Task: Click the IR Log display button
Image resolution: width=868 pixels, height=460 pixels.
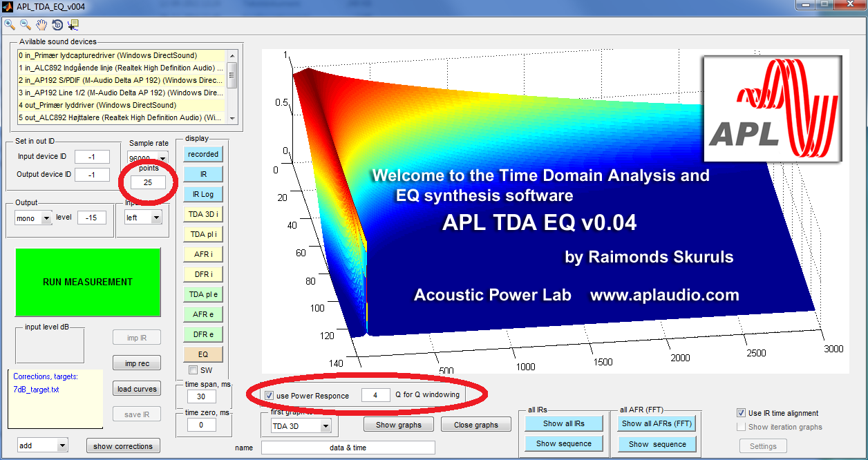Action: click(x=203, y=194)
